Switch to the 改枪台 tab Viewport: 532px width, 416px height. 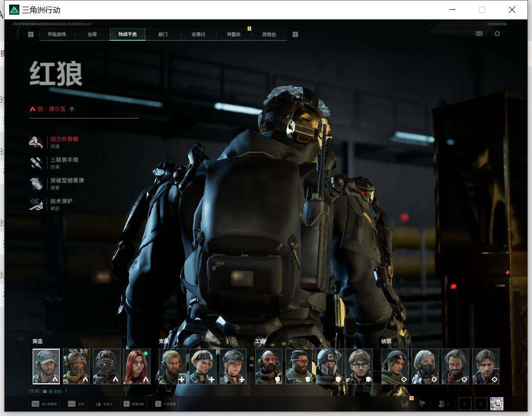click(269, 34)
